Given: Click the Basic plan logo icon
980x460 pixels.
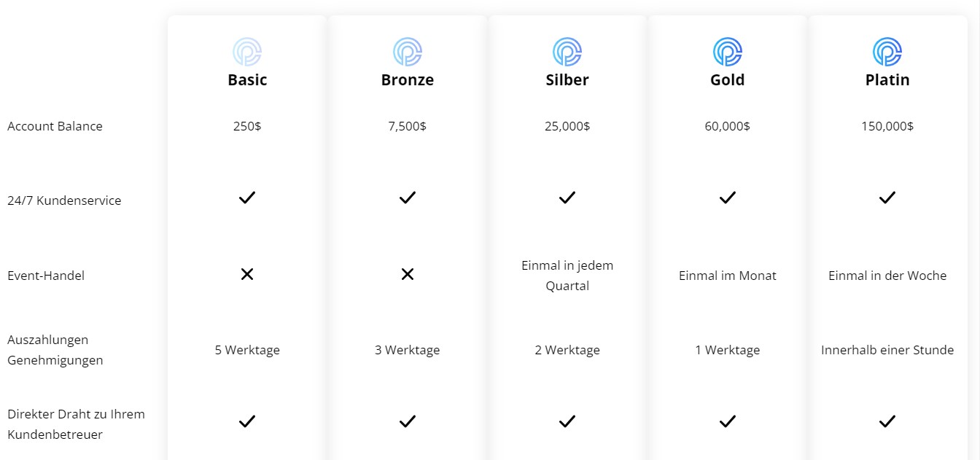Looking at the screenshot, I should coord(247,52).
